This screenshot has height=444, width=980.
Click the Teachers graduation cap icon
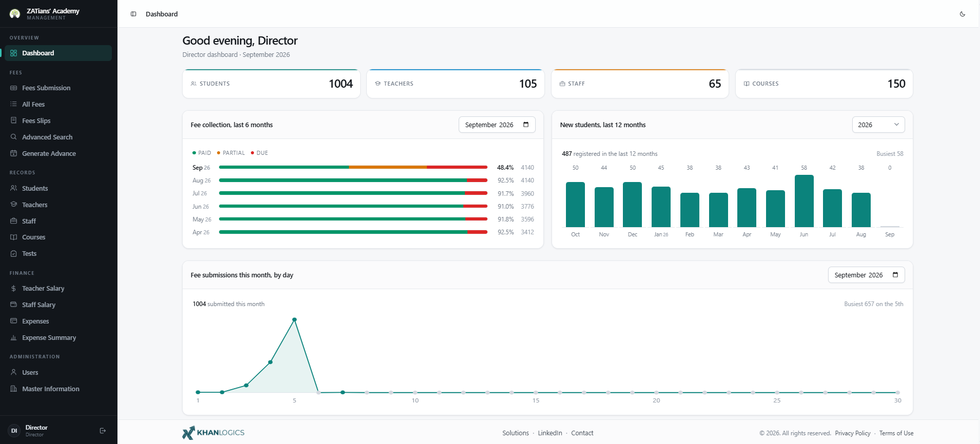click(14, 205)
